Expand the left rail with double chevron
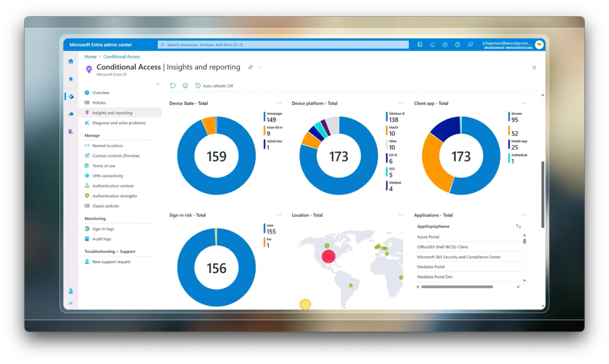The width and height of the screenshot is (609, 364). (x=71, y=303)
